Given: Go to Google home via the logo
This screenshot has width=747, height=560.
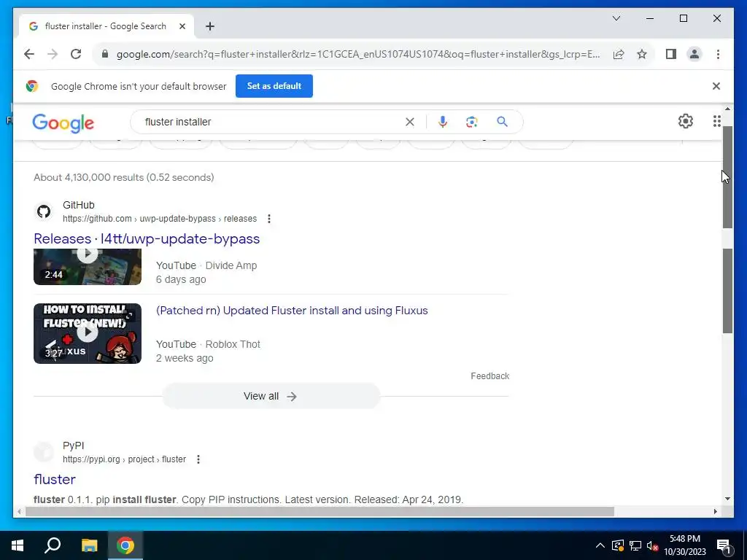Looking at the screenshot, I should tap(63, 122).
